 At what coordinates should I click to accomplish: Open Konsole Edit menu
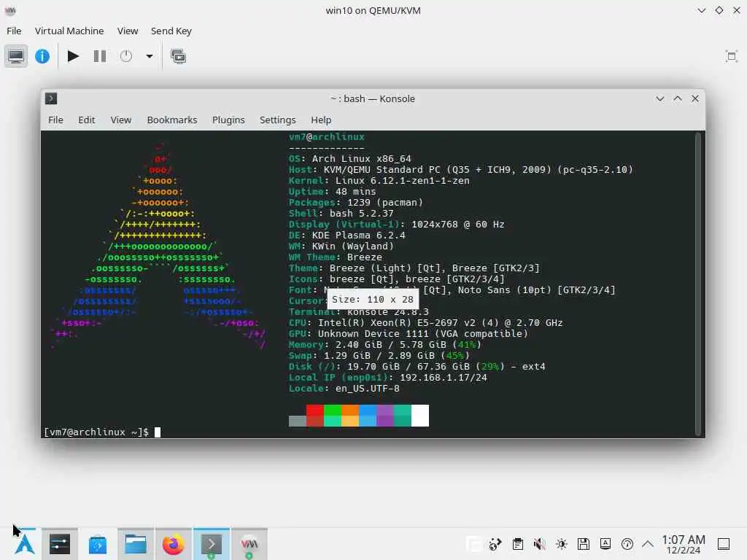point(87,120)
